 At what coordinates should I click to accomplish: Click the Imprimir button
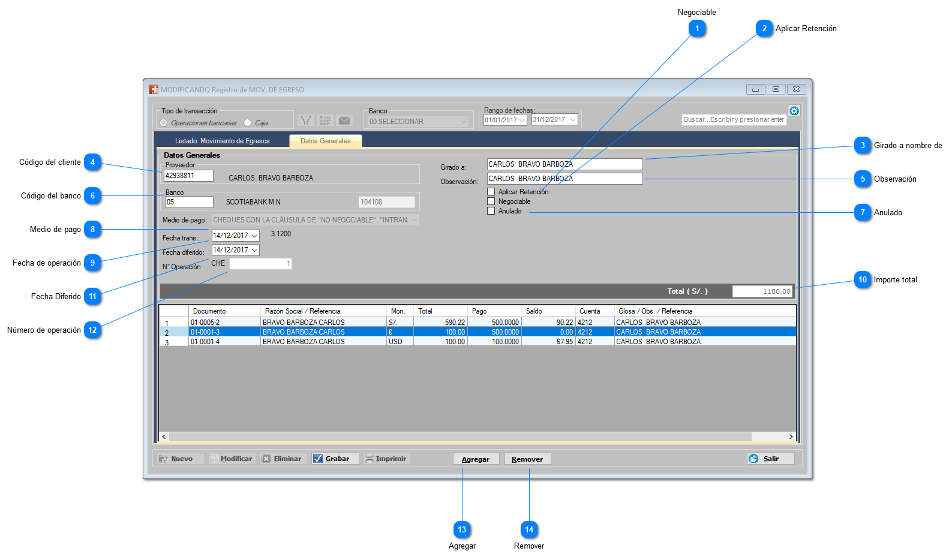pyautogui.click(x=386, y=459)
